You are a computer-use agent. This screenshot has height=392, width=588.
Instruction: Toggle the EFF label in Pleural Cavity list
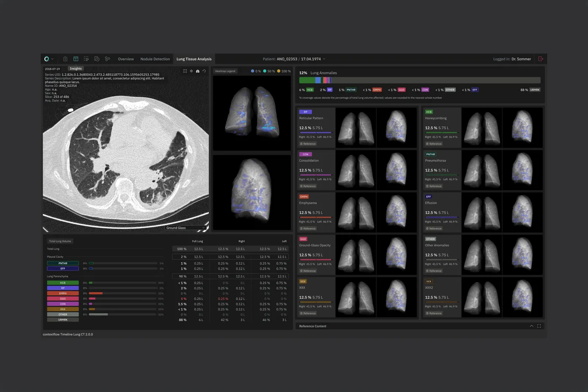coord(63,269)
